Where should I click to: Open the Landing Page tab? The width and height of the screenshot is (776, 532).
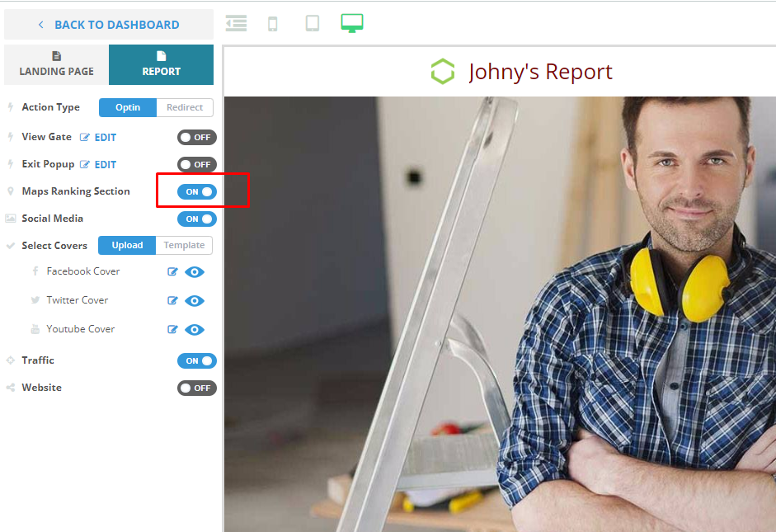tap(56, 65)
